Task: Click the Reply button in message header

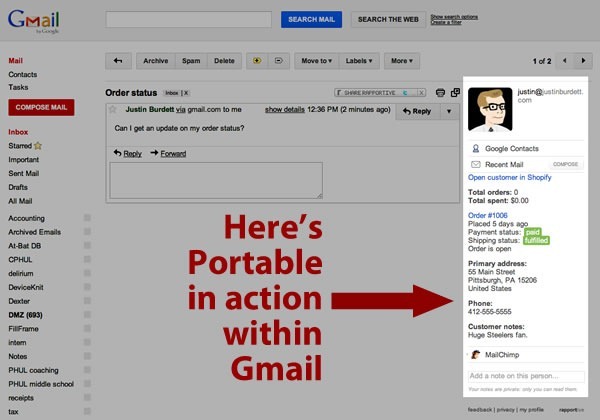Action: 417,111
